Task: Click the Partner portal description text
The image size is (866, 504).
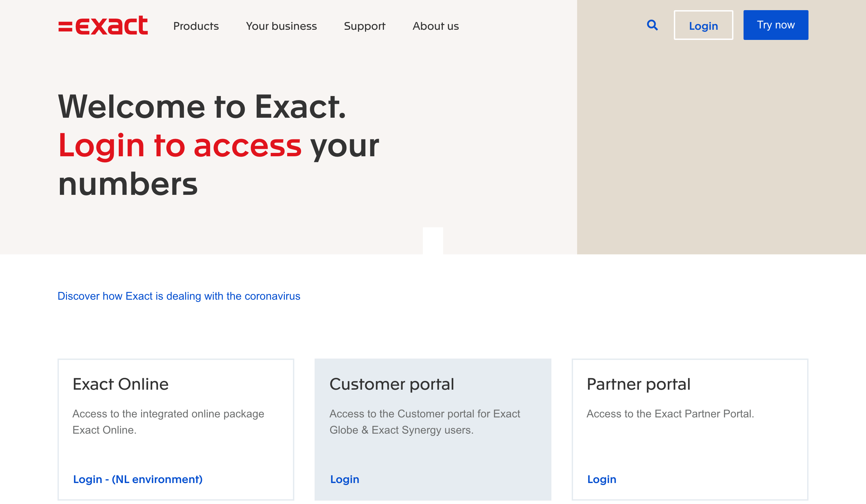Action: [670, 414]
